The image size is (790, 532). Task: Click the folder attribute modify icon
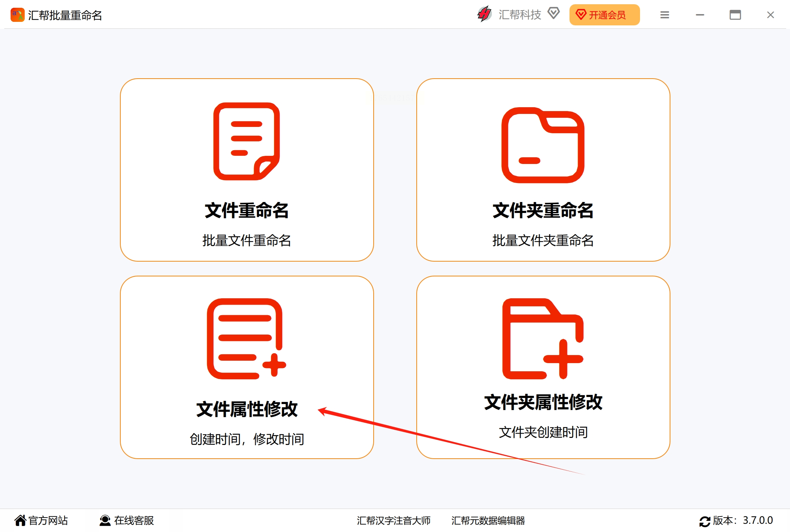pos(543,339)
